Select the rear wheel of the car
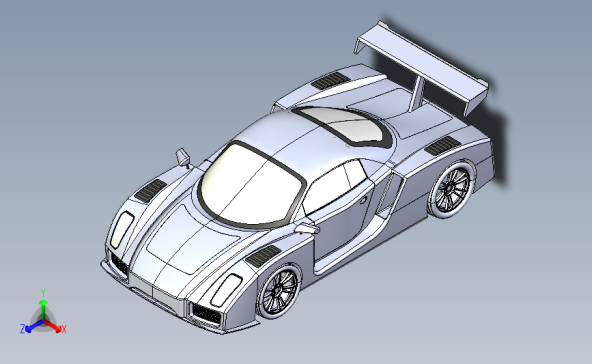The width and height of the screenshot is (592, 364). [451, 190]
